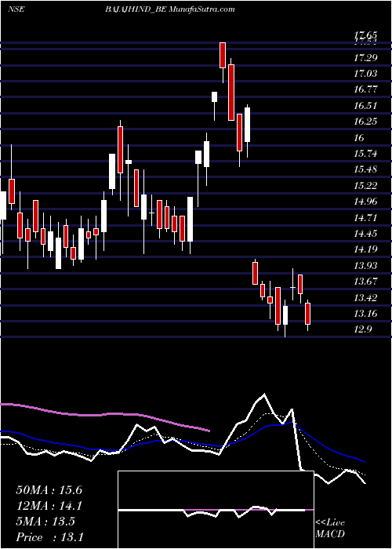Image resolution: width=392 pixels, height=549 pixels.
Task: Click the 50MA : 15.6 readout
Action: pyautogui.click(x=49, y=490)
